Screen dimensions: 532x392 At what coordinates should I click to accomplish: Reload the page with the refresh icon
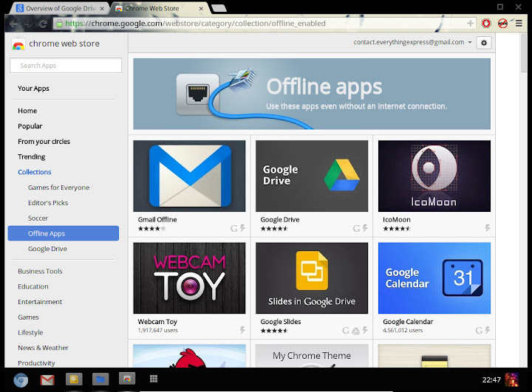[x=43, y=24]
